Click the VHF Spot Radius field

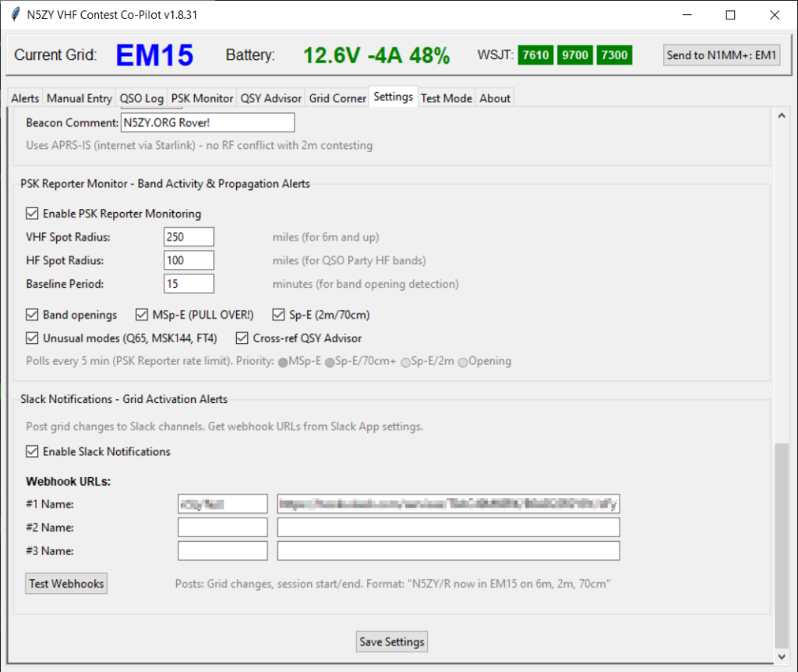[x=189, y=237]
